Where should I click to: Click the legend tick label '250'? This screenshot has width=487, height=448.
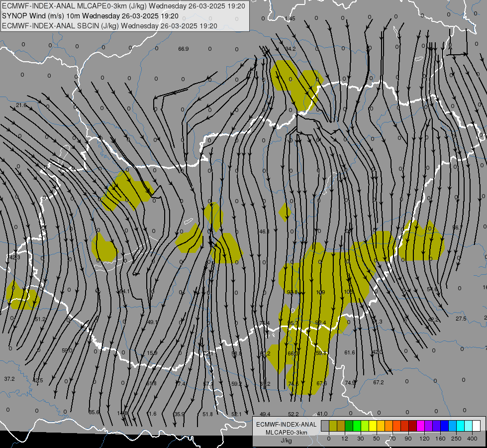(x=456, y=439)
